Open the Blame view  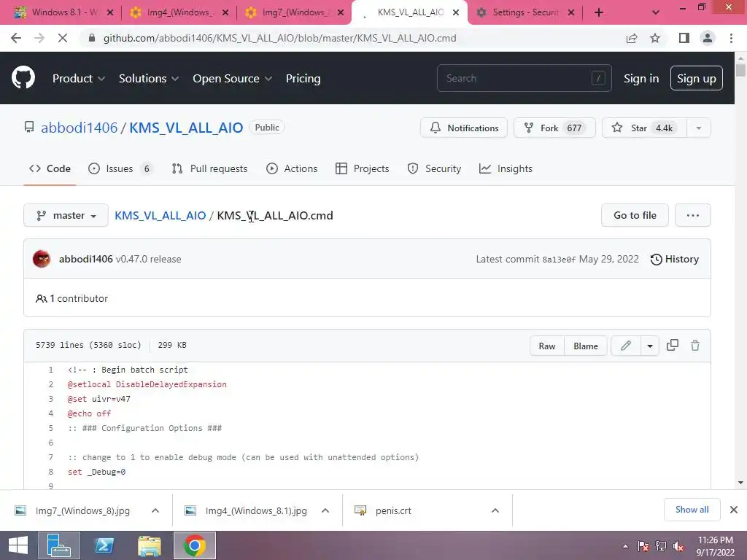(x=586, y=346)
